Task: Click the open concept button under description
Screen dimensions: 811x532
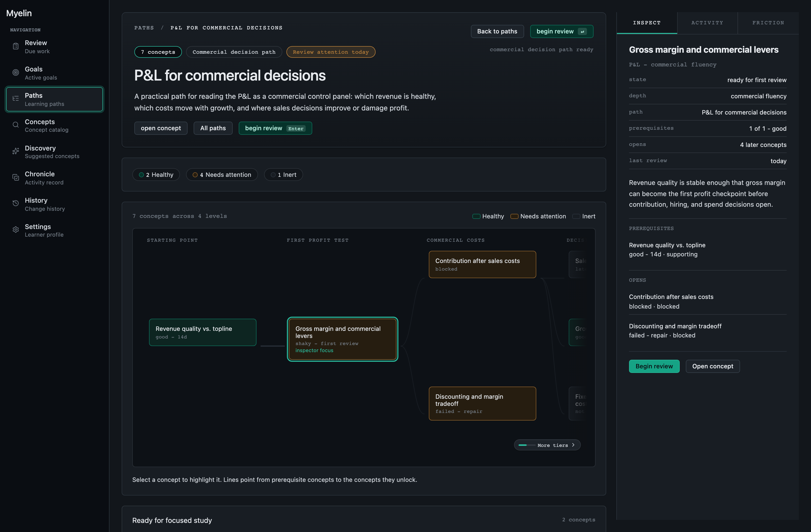Action: point(161,128)
